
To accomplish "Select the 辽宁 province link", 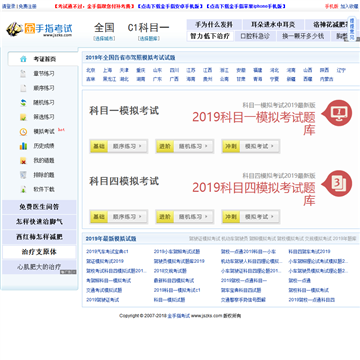I will [x=341, y=70].
